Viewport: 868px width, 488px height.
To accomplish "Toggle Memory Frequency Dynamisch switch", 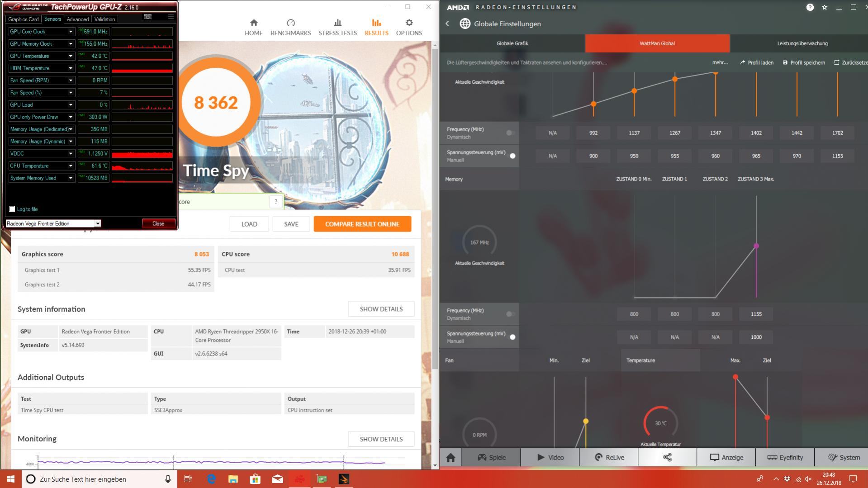I will pos(511,314).
